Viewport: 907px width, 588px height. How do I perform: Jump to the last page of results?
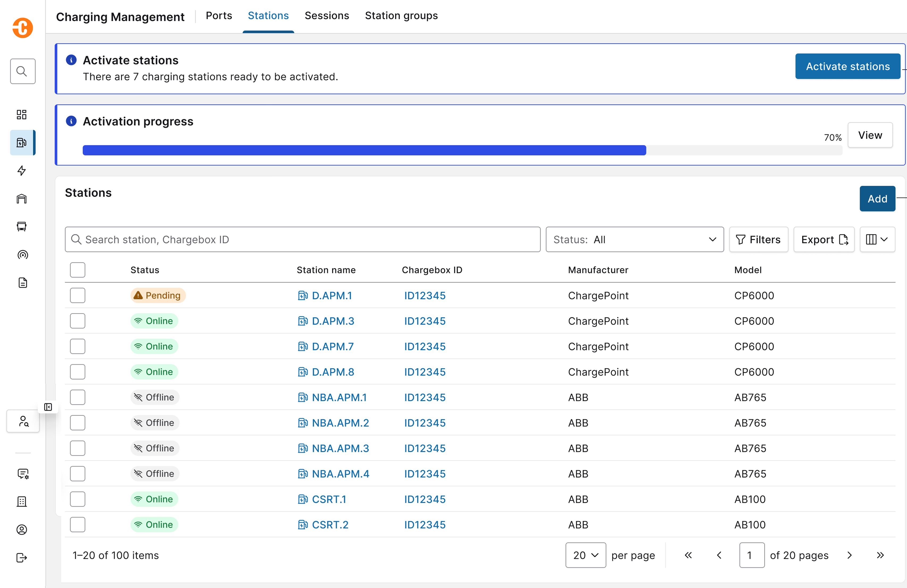[x=880, y=555]
